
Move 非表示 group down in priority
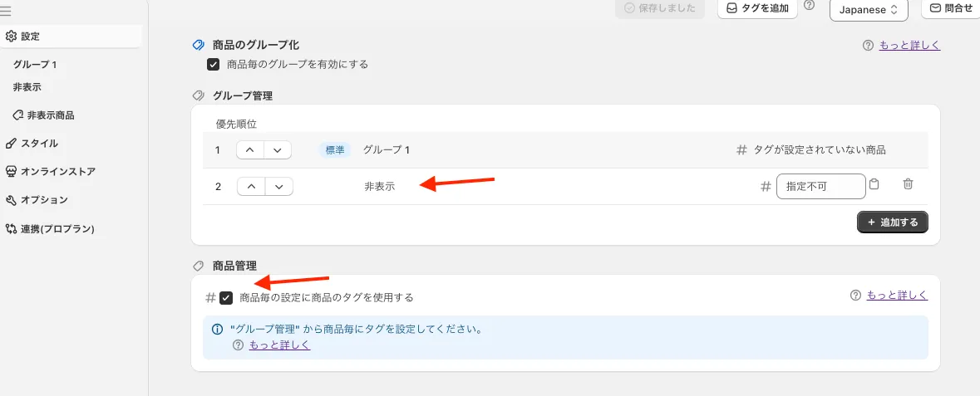coord(279,187)
